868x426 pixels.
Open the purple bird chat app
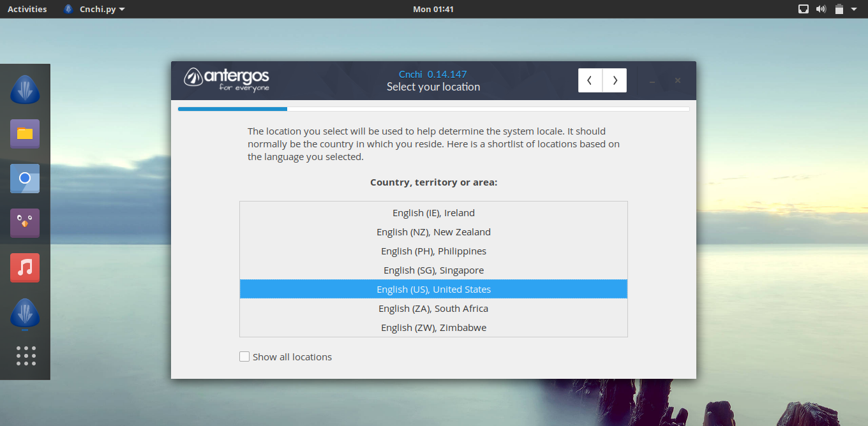25,223
